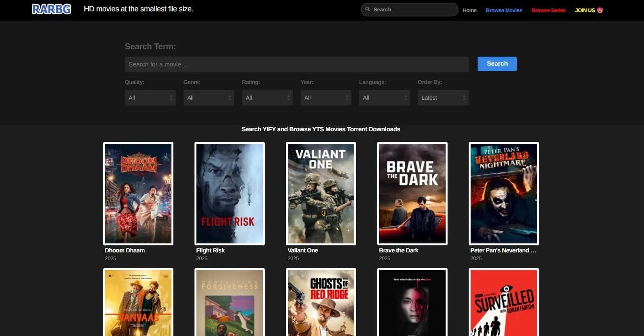Click the JOIN US link
The width and height of the screenshot is (644, 336).
585,10
